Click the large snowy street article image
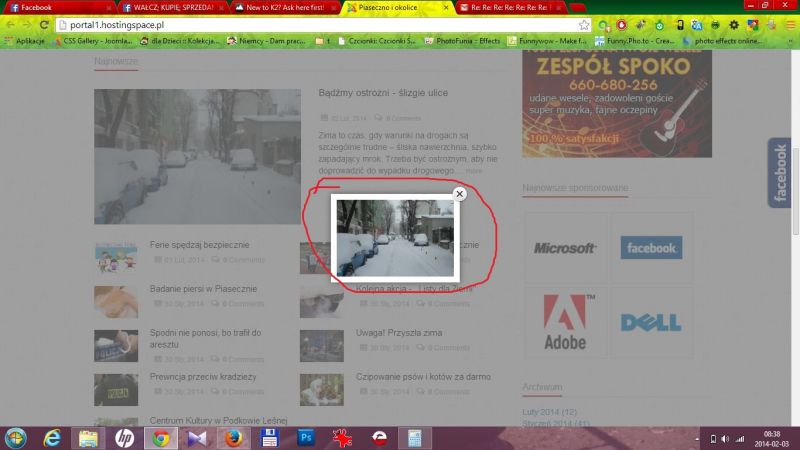 (x=197, y=157)
